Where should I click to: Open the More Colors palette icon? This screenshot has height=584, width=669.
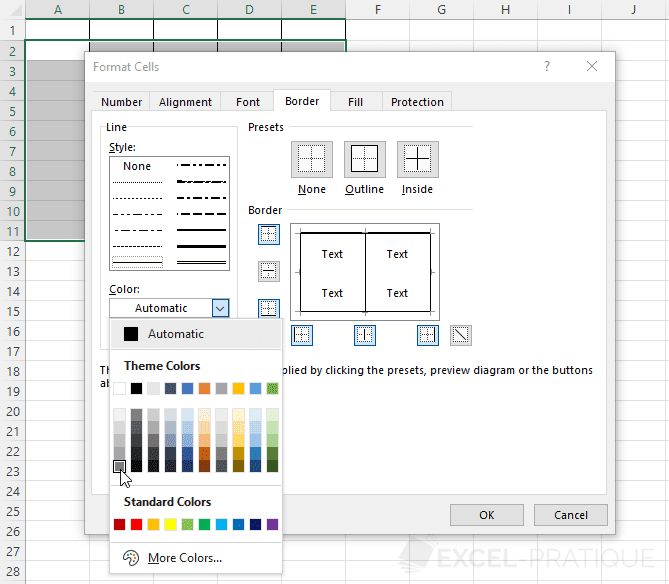point(131,558)
